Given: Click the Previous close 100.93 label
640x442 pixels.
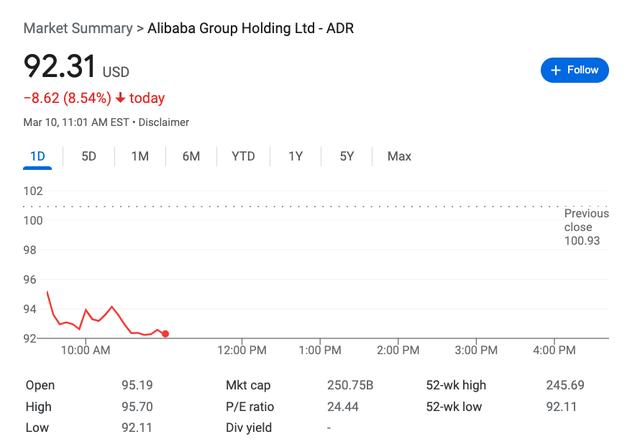Looking at the screenshot, I should click(x=586, y=227).
